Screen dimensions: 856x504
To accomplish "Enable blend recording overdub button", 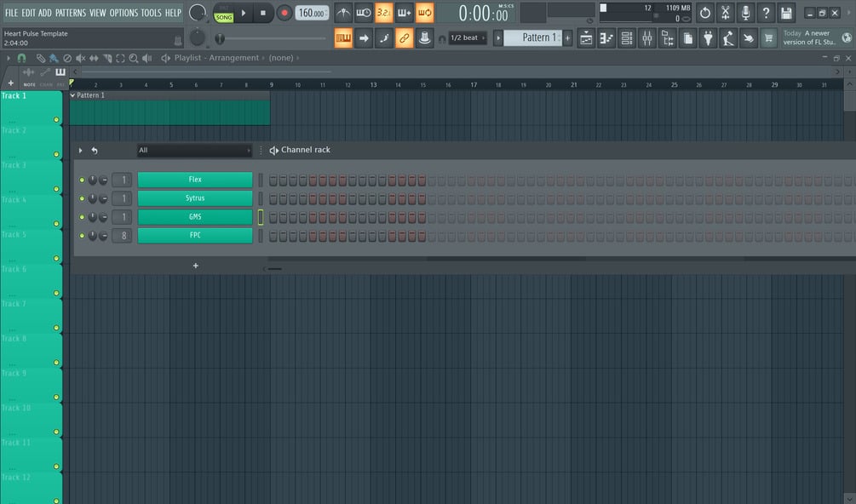I will 404,13.
